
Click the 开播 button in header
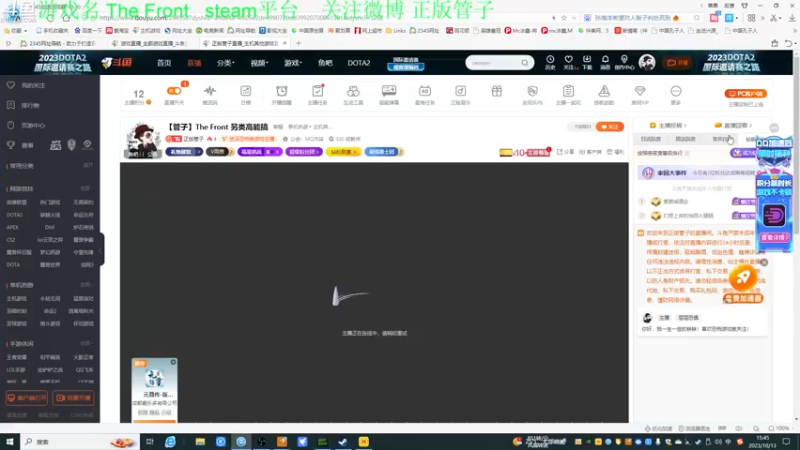[678, 63]
